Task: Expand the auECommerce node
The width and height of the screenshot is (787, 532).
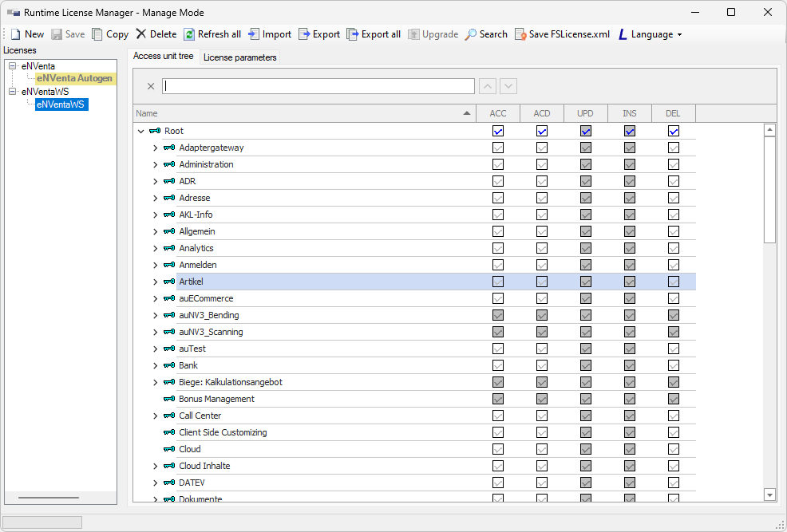Action: point(156,299)
